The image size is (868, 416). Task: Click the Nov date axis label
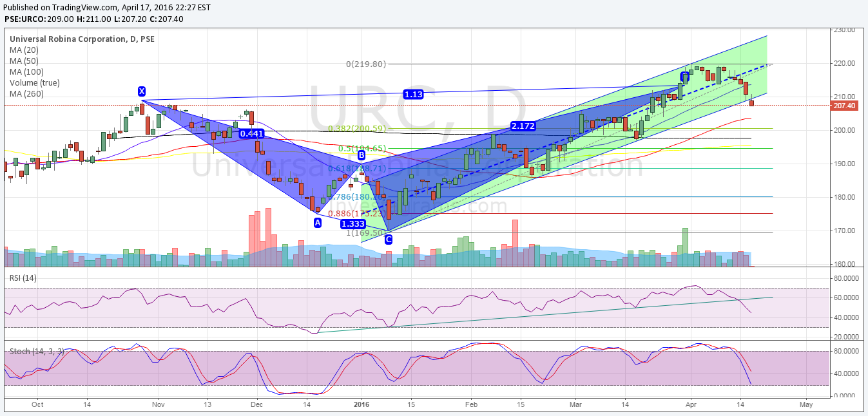click(159, 405)
